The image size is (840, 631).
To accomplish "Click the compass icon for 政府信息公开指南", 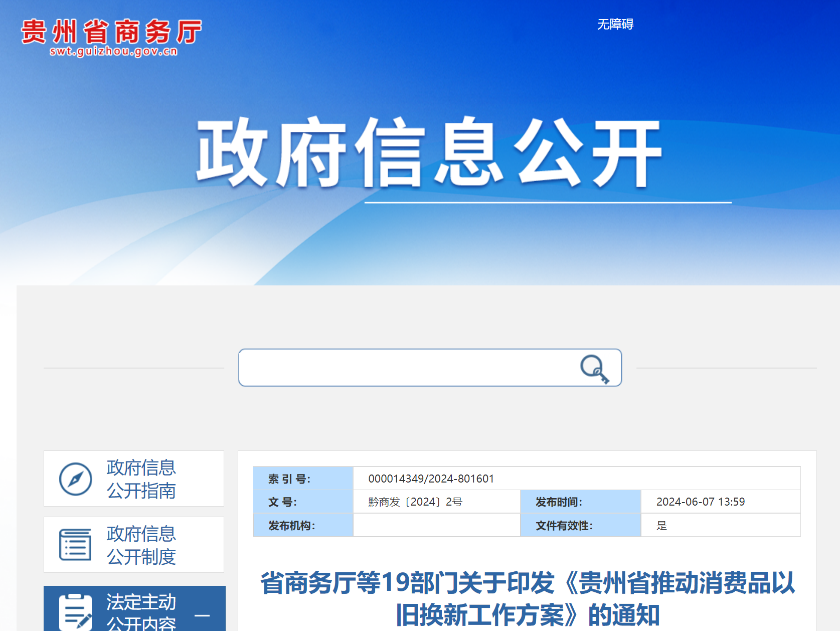I will tap(75, 479).
